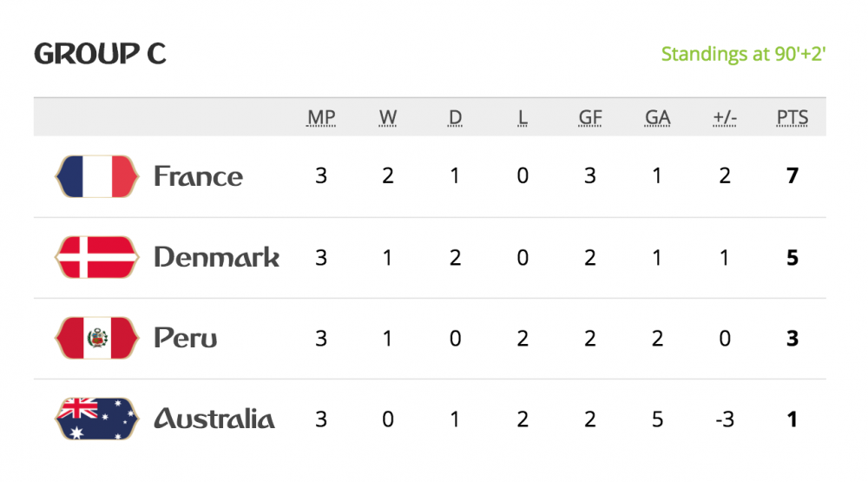
Task: Select the Peru team name
Action: 185,338
